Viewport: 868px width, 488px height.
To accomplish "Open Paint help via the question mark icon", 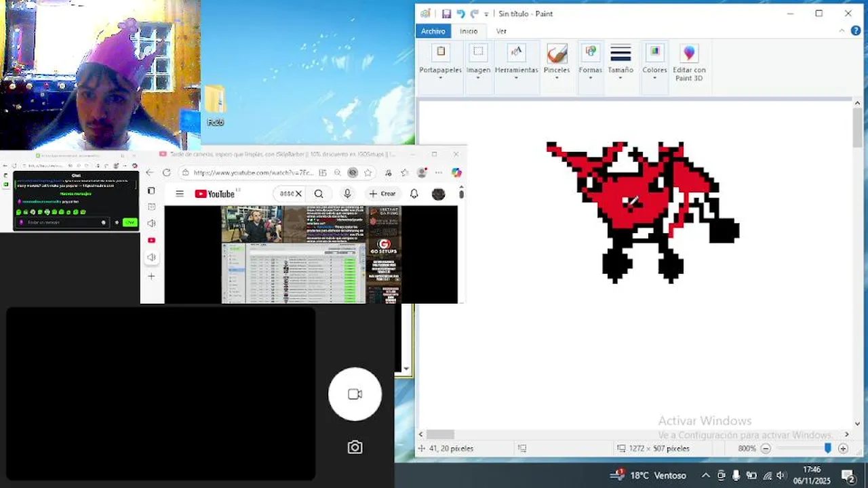I will (x=856, y=31).
